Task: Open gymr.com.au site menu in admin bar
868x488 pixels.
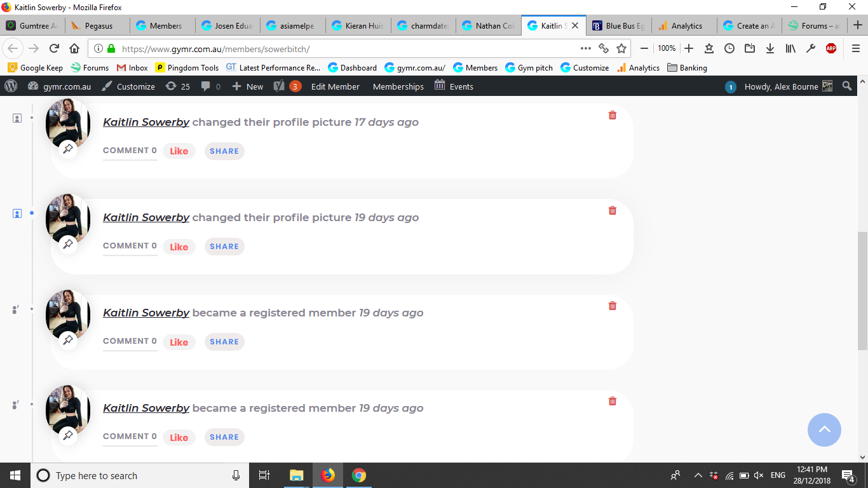Action: [60, 86]
